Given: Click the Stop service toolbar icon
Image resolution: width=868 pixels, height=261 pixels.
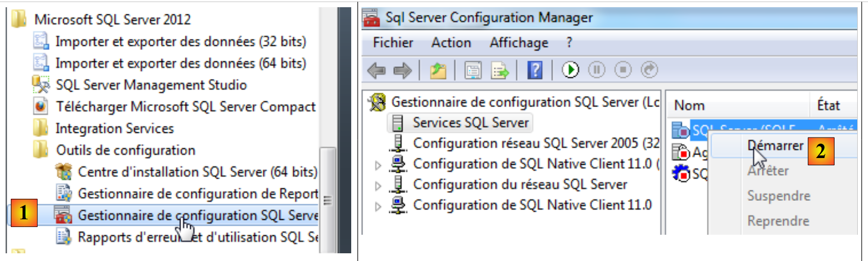Looking at the screenshot, I should click(x=623, y=69).
